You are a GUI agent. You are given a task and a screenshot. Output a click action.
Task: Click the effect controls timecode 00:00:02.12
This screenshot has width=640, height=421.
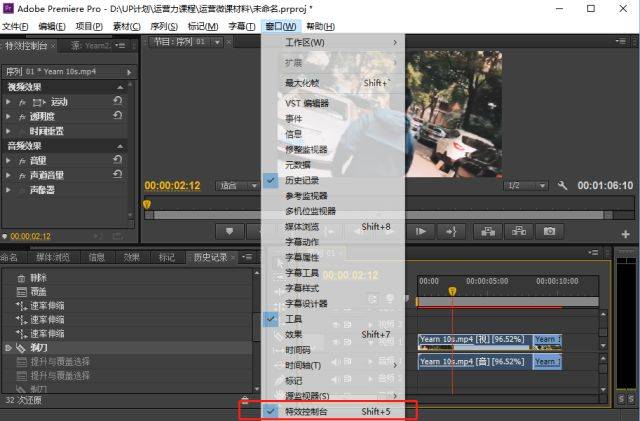(x=31, y=236)
